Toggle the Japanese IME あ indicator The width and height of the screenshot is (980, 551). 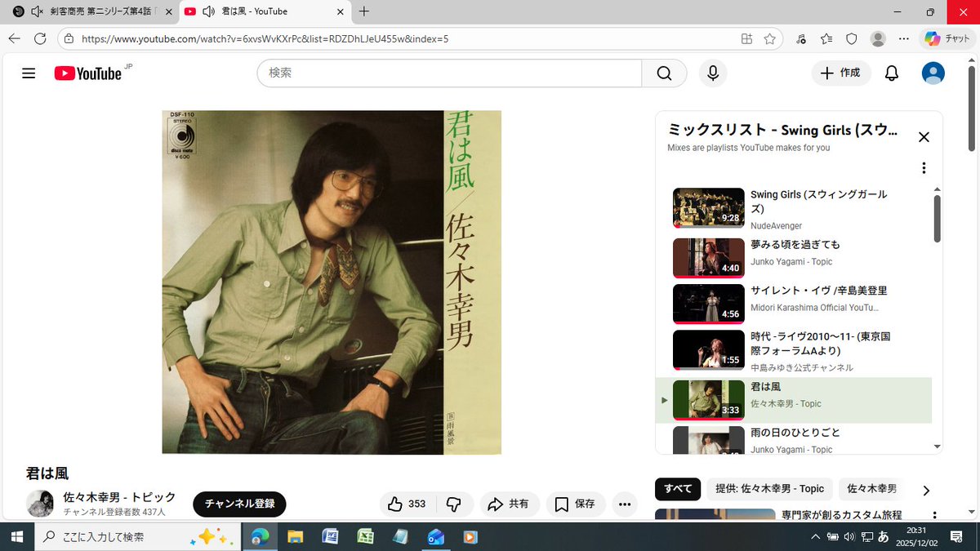[x=883, y=536]
